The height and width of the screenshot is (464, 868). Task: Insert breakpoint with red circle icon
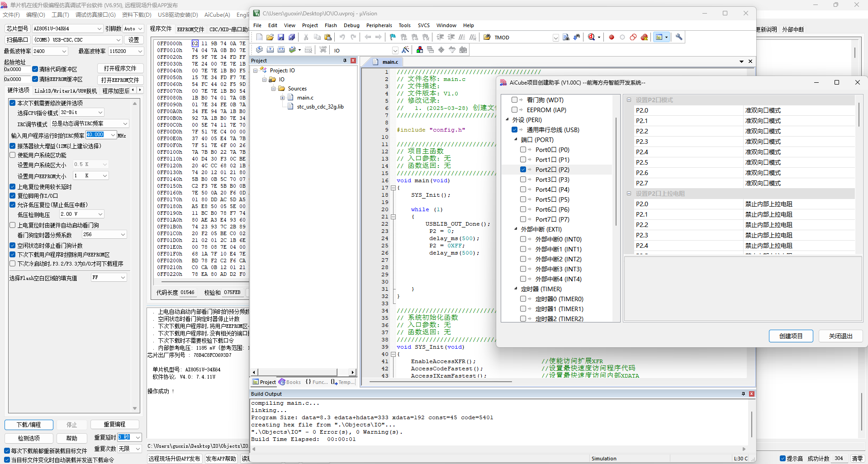click(x=612, y=37)
